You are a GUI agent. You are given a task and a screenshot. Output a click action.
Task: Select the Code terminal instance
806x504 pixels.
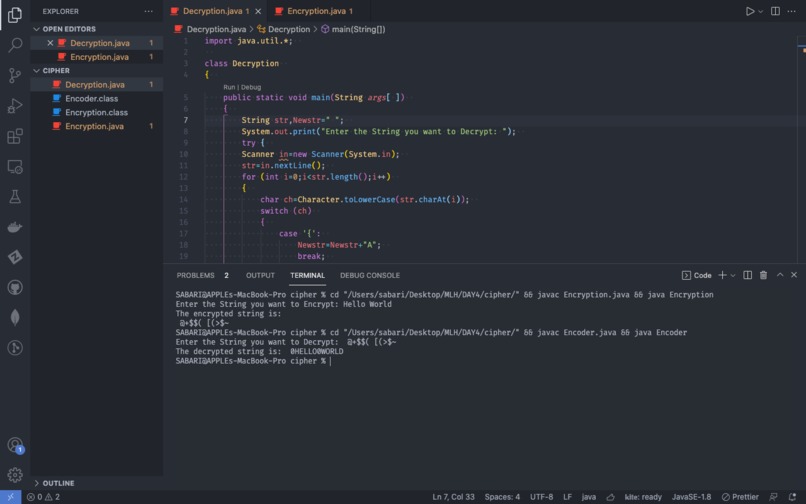pos(697,276)
